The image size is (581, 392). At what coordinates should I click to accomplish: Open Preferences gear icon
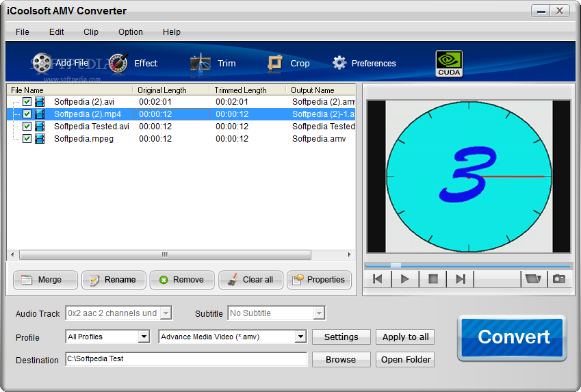[x=339, y=63]
